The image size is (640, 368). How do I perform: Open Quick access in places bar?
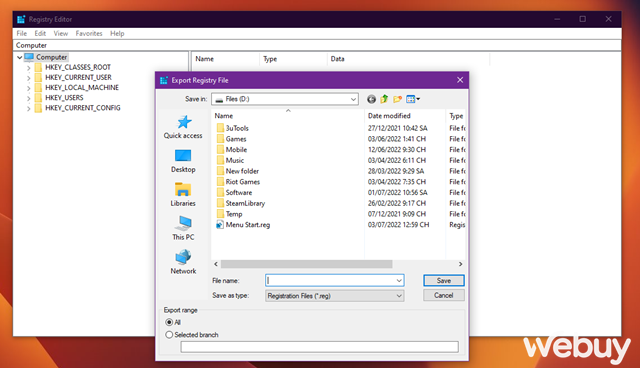tap(183, 127)
